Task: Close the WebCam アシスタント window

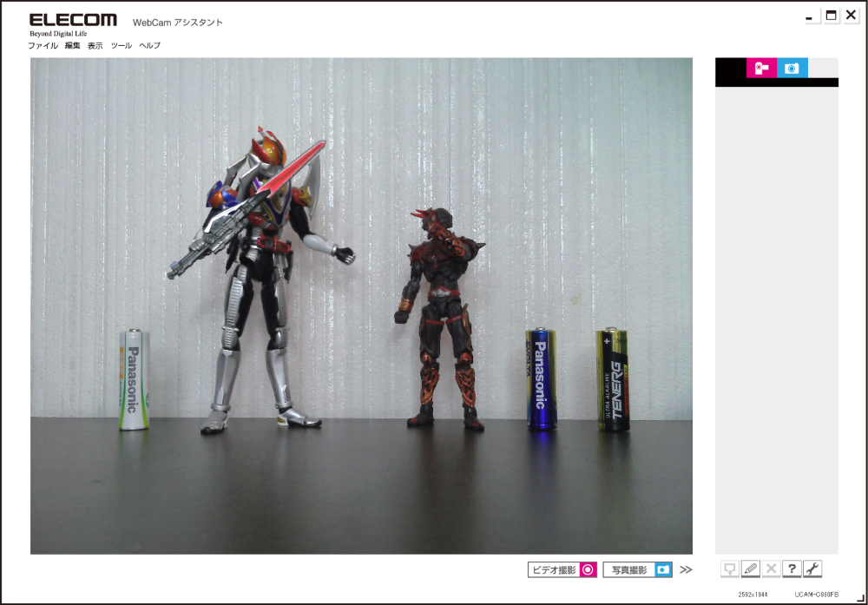Action: tap(852, 16)
